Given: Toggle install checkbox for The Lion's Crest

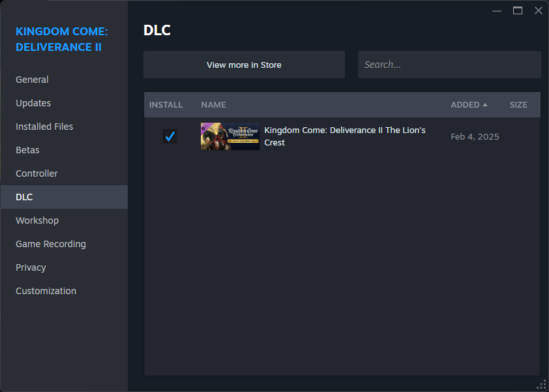Looking at the screenshot, I should click(x=170, y=136).
